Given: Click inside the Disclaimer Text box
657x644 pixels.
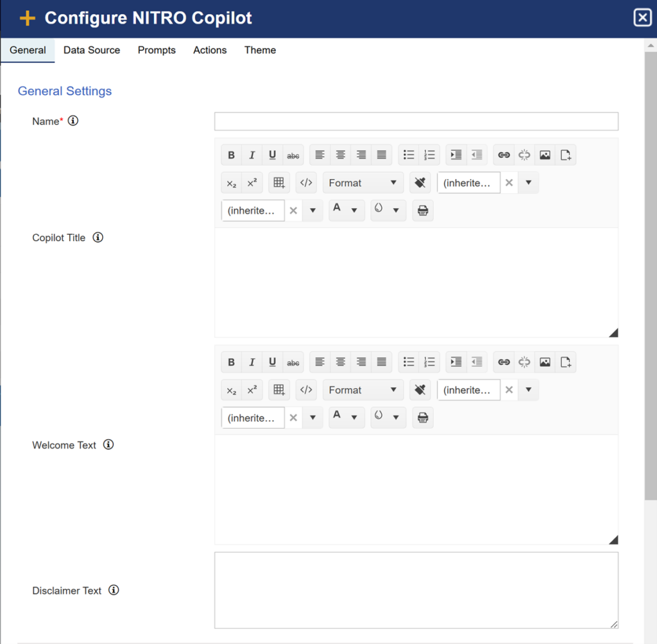Looking at the screenshot, I should (416, 590).
